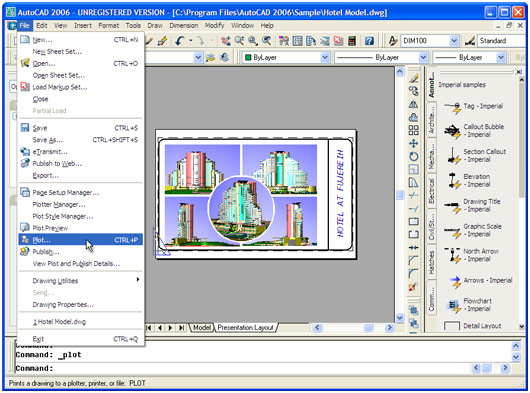Select the Graphic Scale - Imperial tool
Screen dimensions: 530x393
474,230
